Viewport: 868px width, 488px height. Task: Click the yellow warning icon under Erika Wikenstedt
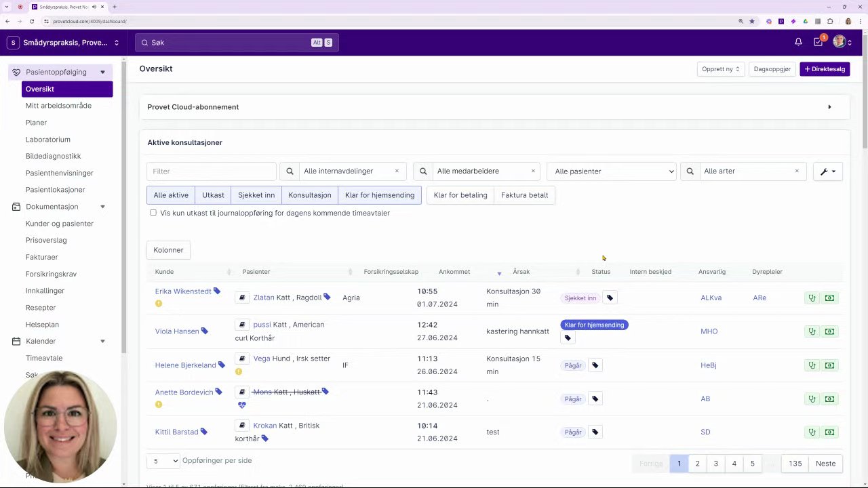click(159, 304)
